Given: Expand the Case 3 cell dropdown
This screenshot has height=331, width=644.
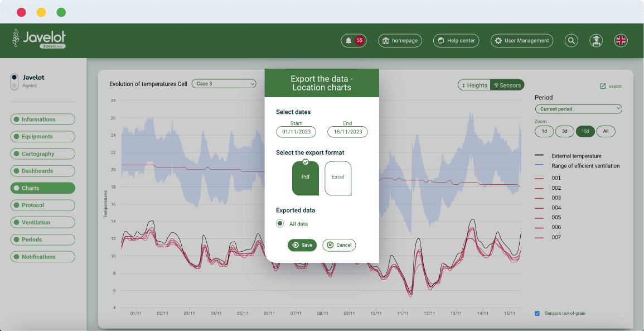Looking at the screenshot, I should [224, 84].
